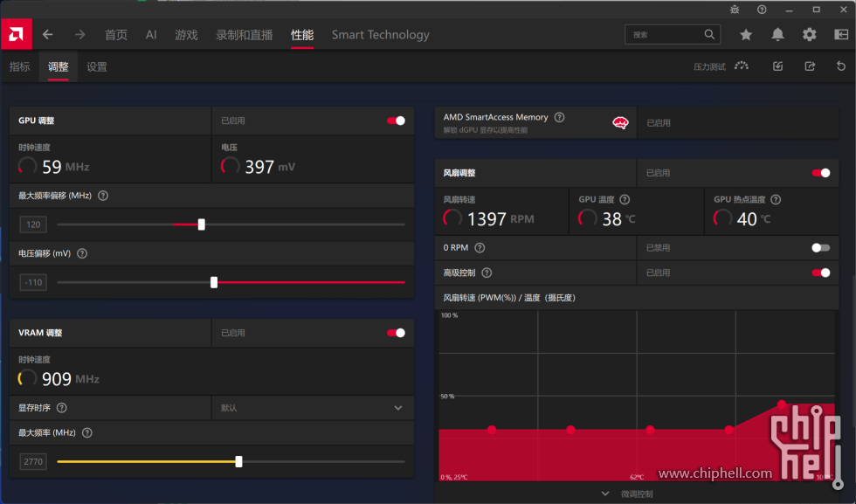The image size is (856, 504).
Task: Open help from the title bar question icon
Action: 762,10
